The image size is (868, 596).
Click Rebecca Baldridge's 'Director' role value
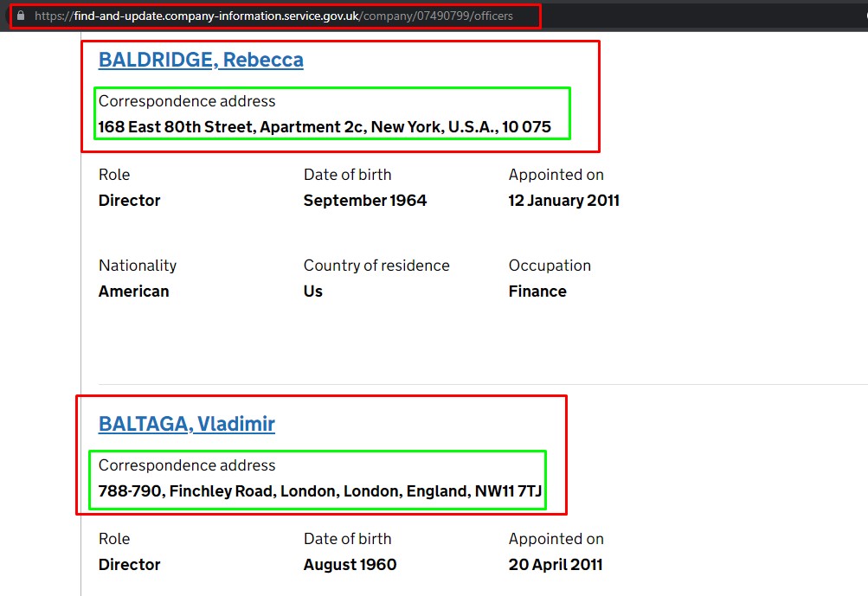129,201
